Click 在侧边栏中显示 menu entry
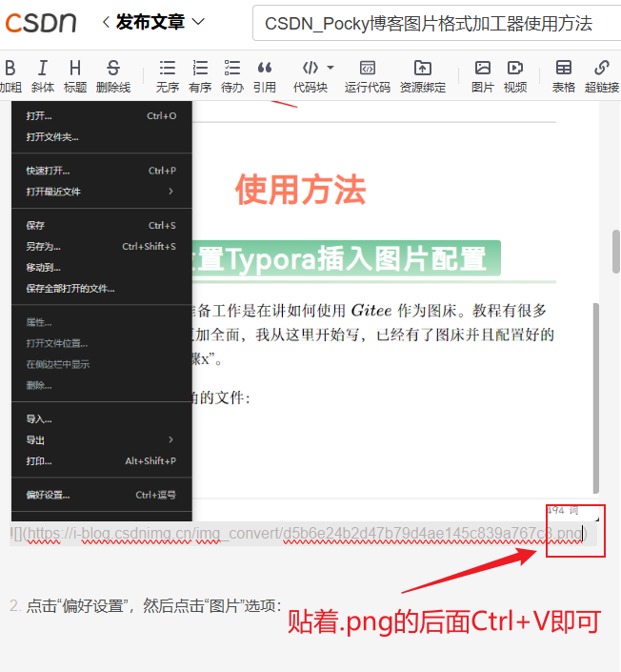 102,364
